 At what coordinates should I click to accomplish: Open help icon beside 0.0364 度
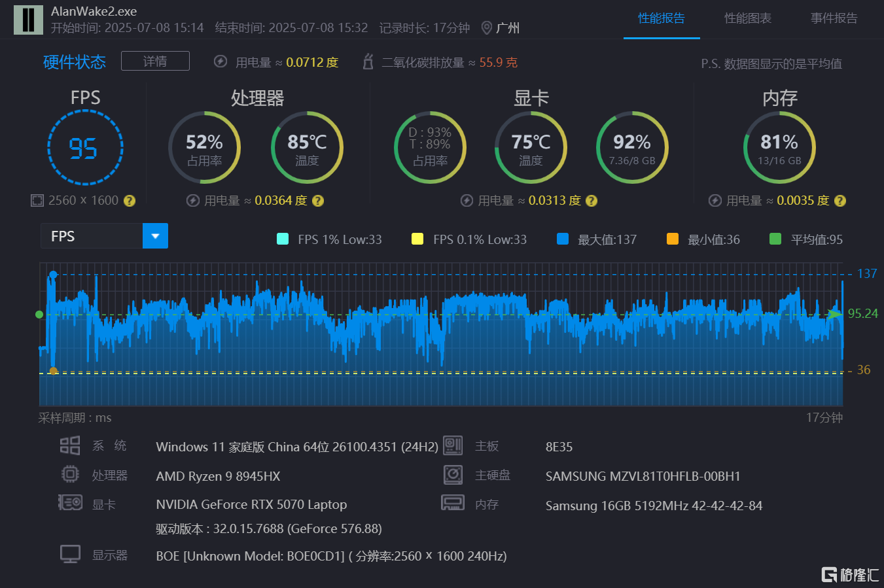click(x=318, y=201)
